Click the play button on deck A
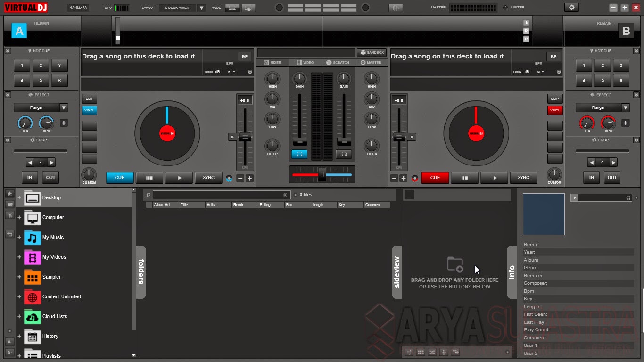This screenshot has width=644, height=362. 179,178
